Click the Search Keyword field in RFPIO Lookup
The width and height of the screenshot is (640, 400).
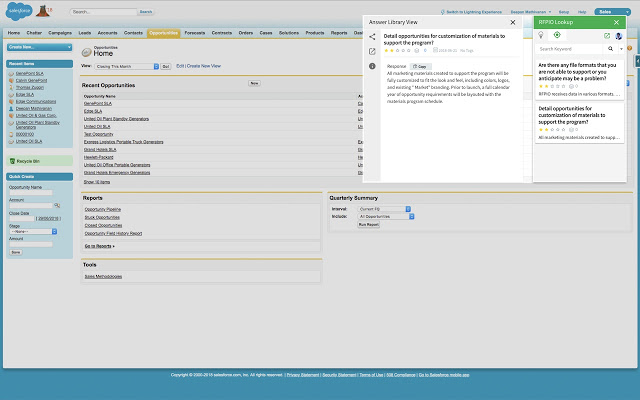pyautogui.click(x=568, y=48)
